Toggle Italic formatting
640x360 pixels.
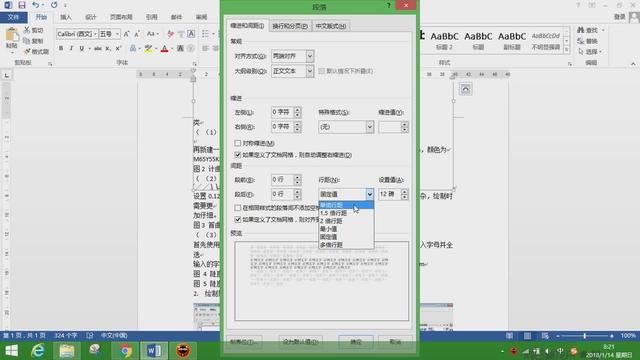pos(71,49)
